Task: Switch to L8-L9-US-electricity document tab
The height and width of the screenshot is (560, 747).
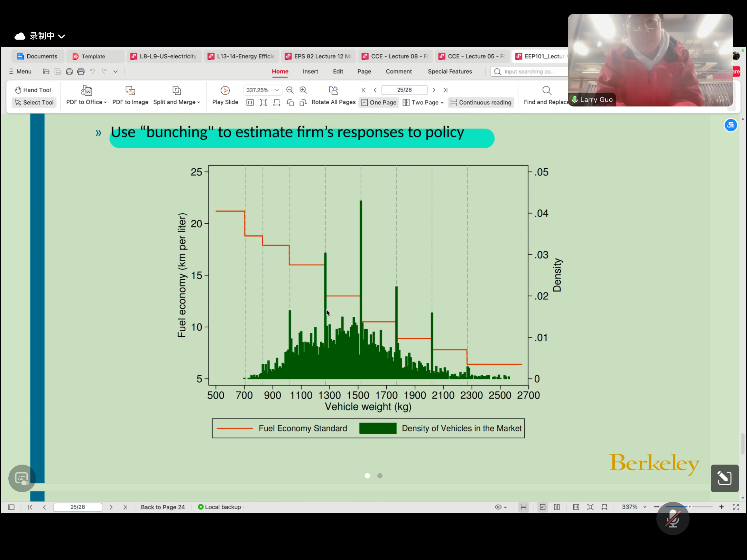Action: pos(164,56)
